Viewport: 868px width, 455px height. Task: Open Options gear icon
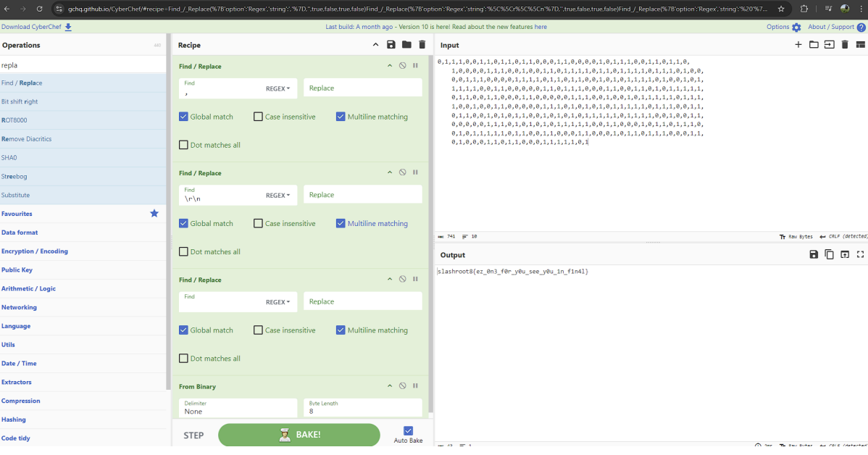(x=796, y=27)
